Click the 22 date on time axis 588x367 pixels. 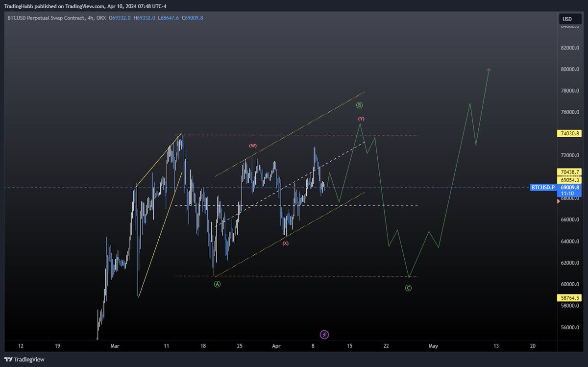(x=386, y=346)
